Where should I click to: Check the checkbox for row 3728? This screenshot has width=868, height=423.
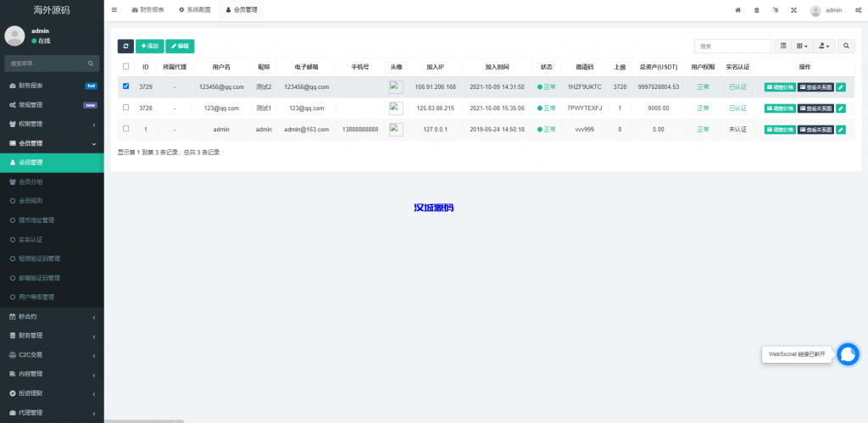125,107
